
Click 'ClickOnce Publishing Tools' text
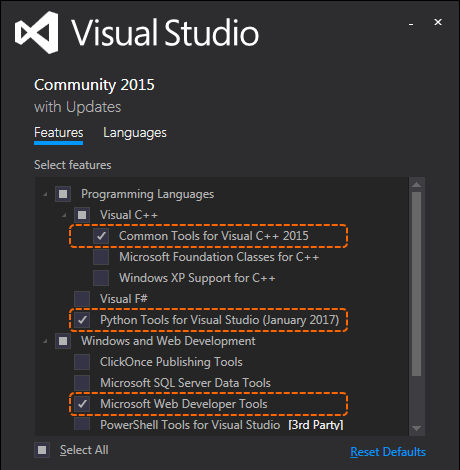pyautogui.click(x=171, y=362)
